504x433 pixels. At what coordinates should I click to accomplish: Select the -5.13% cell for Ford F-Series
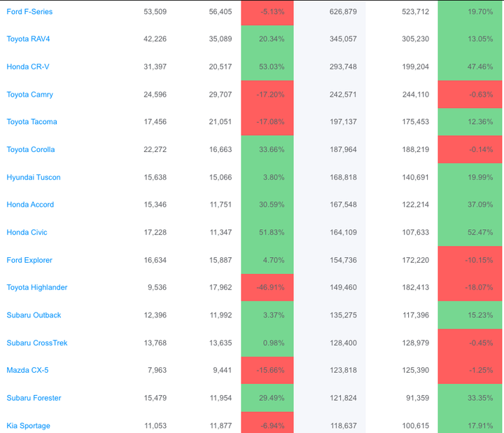pos(267,13)
